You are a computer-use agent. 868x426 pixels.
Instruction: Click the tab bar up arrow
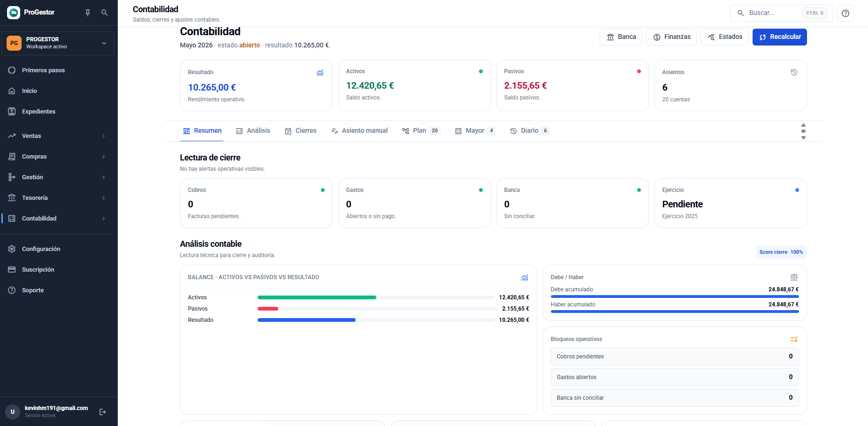[803, 125]
